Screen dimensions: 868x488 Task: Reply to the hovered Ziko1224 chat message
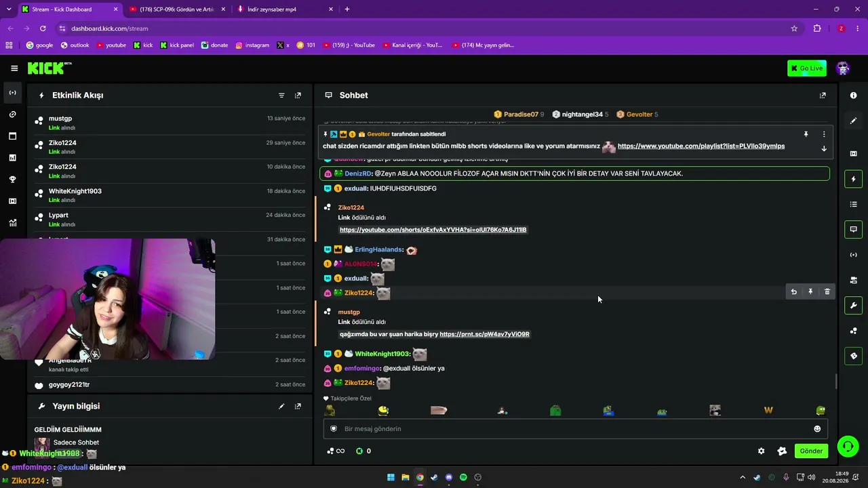793,292
